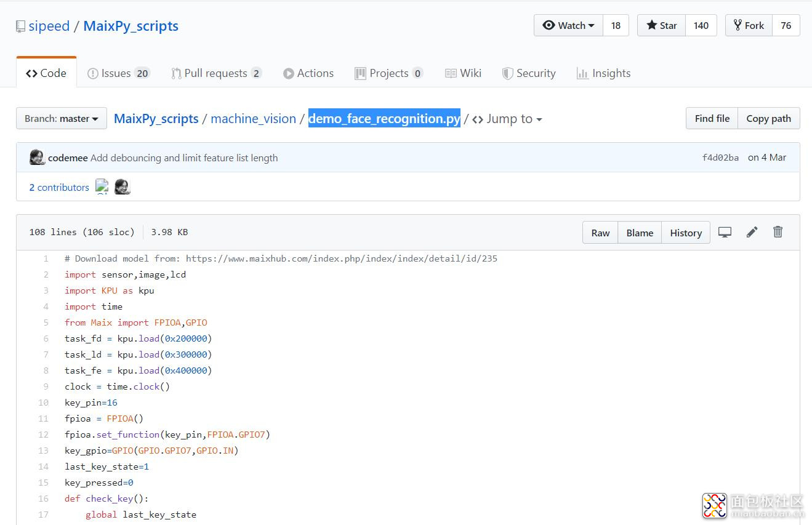Open the Blame view
The height and width of the screenshot is (525, 812).
640,233
